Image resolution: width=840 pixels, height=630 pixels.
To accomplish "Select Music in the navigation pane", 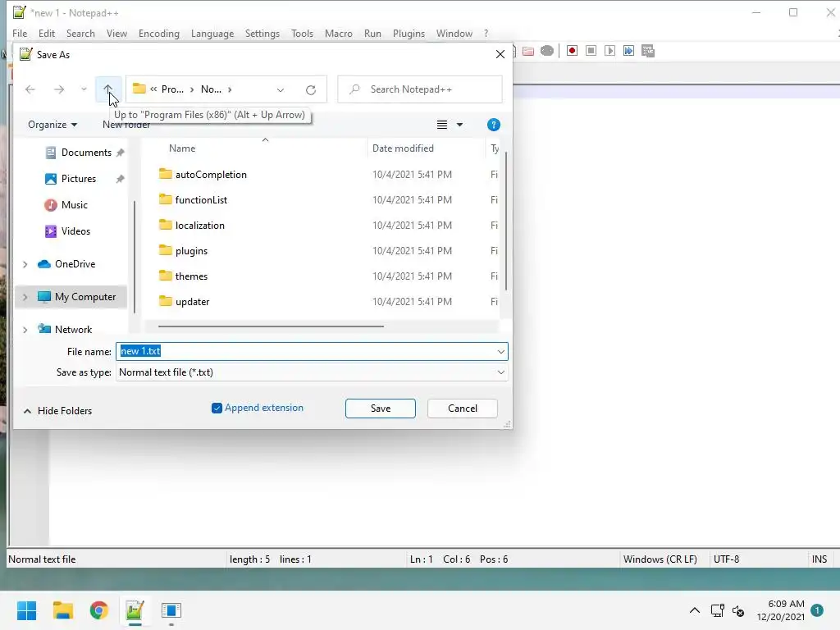I will pos(74,205).
